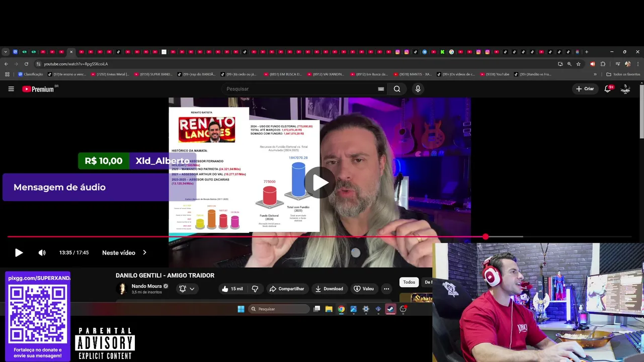Viewport: 644px width, 362px height.
Task: Open the YouTube hamburger guide menu
Action: (x=11, y=89)
